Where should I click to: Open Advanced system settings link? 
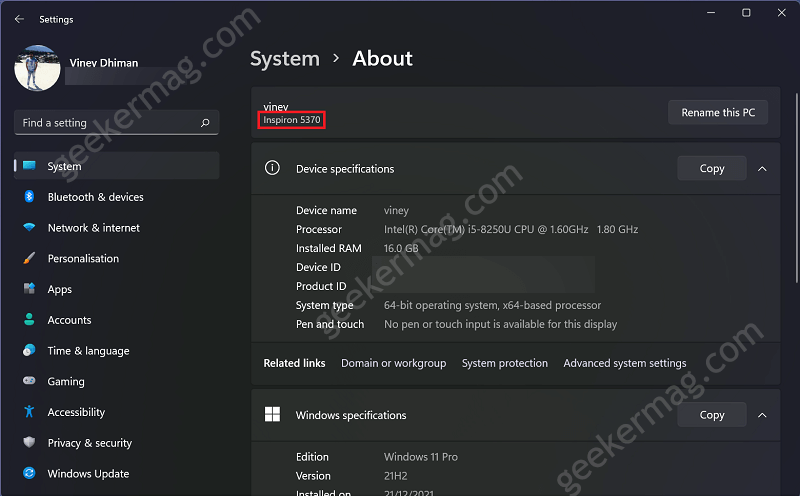624,363
